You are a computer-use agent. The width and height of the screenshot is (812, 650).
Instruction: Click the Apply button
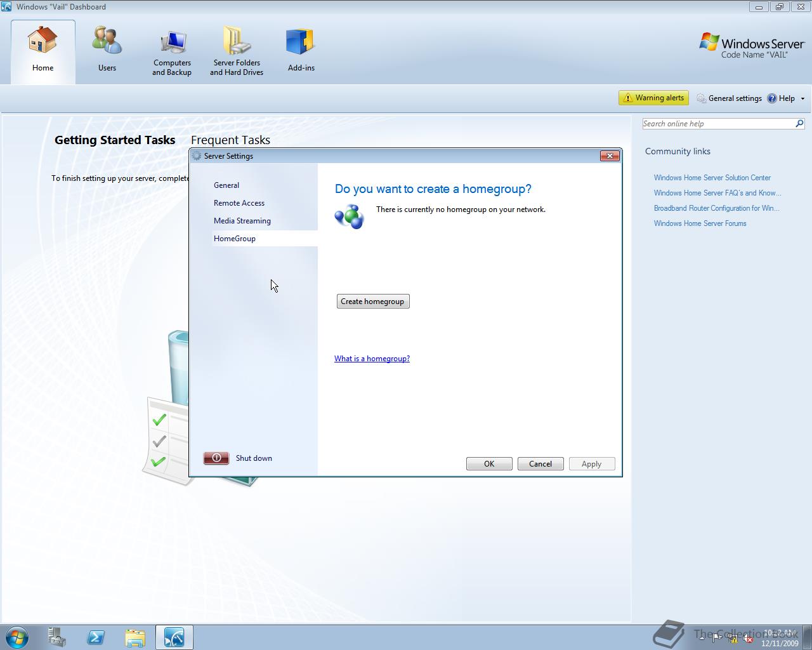pyautogui.click(x=592, y=464)
